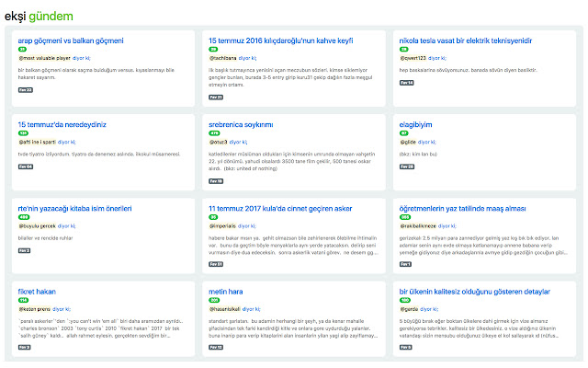Click author tag @onur3
This screenshot has width=588, height=368.
[219, 142]
